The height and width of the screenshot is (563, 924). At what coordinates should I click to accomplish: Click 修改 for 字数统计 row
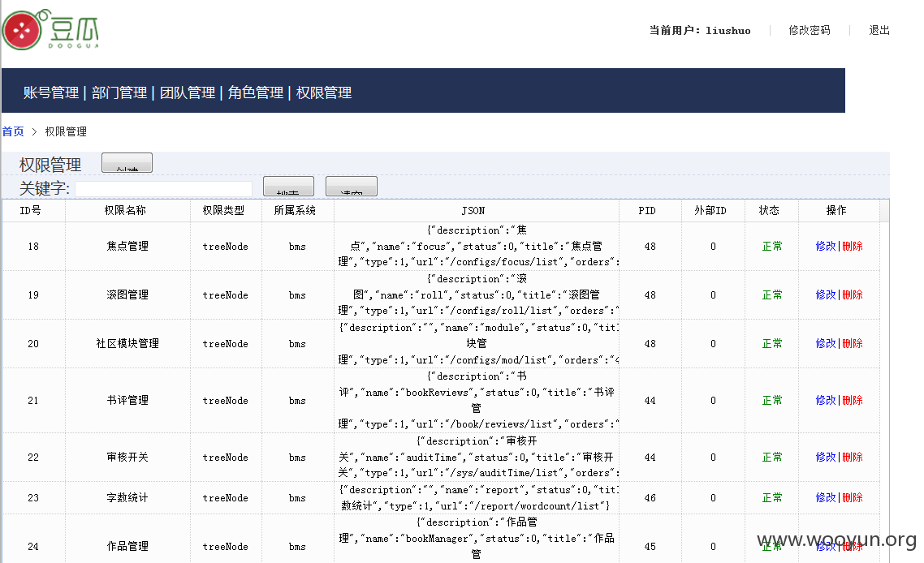pyautogui.click(x=826, y=497)
